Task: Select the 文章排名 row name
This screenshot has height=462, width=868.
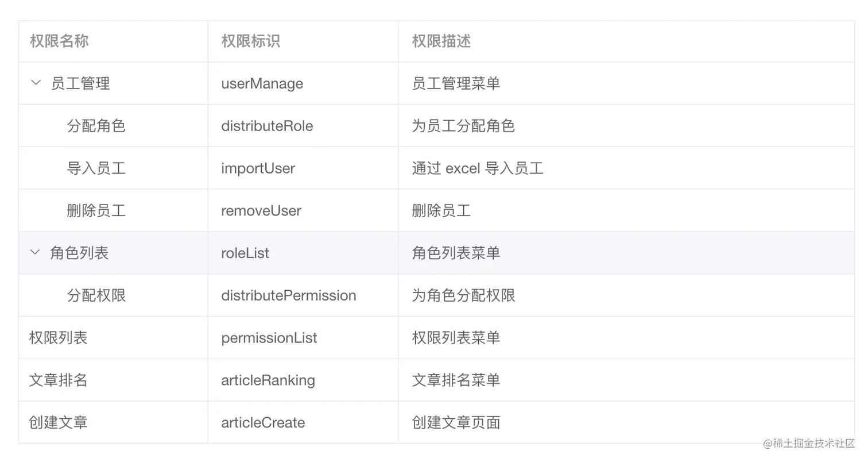Action: point(58,380)
